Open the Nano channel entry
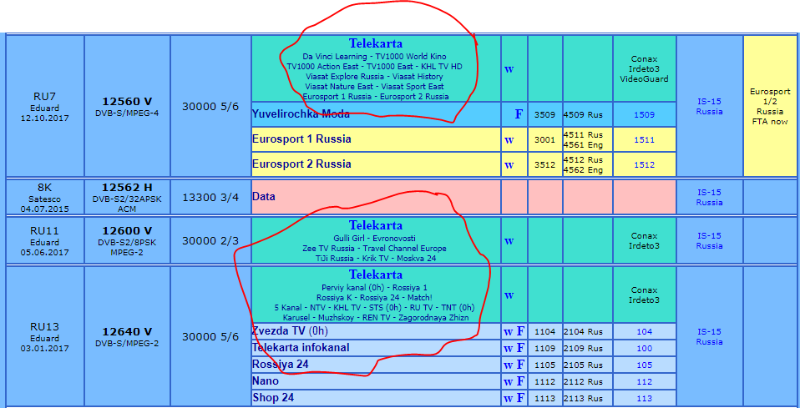800x408 pixels. (265, 381)
